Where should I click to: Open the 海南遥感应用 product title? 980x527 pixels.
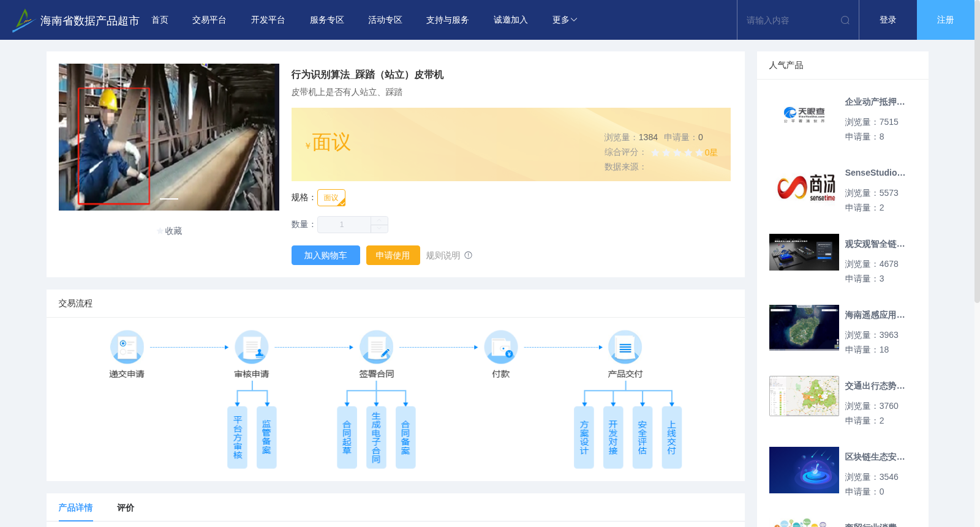point(875,315)
